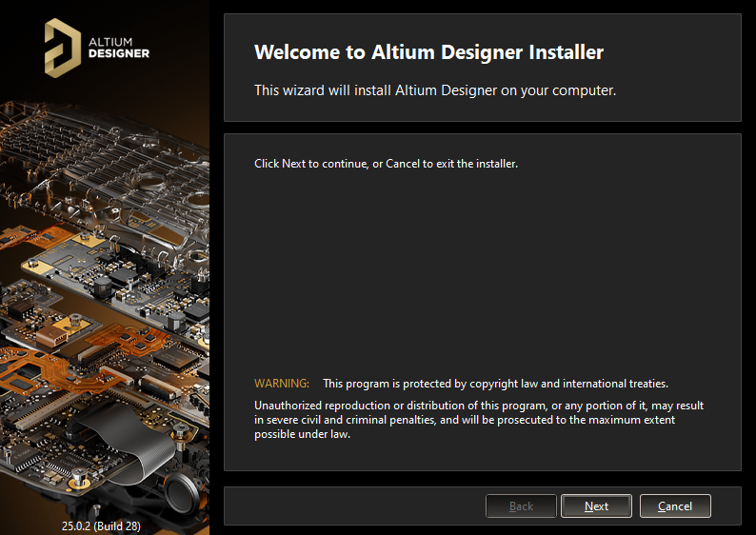Click the gold Altium logo emblem
The image size is (756, 535).
[x=64, y=46]
